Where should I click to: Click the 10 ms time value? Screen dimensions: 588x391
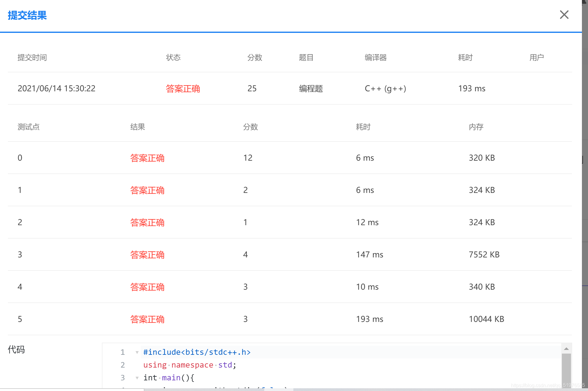point(367,287)
